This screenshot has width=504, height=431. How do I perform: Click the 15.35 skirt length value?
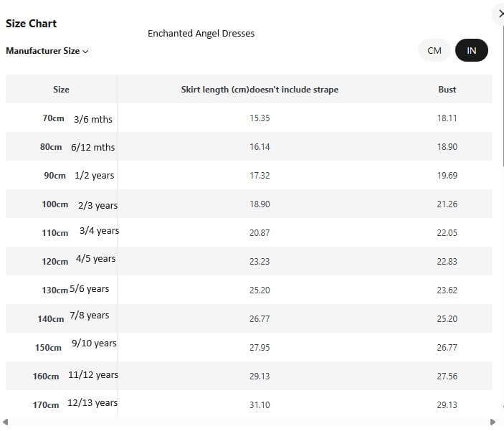click(x=260, y=118)
